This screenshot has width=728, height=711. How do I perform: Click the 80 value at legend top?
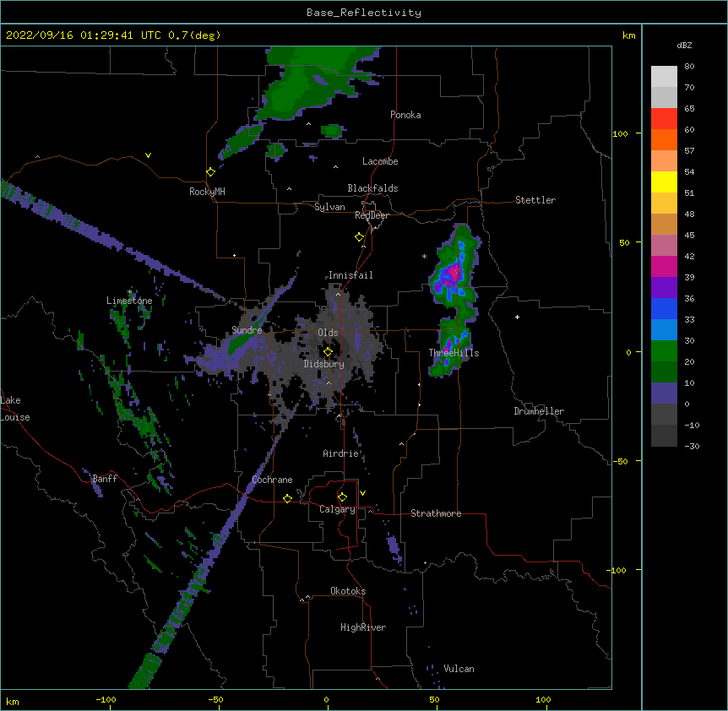tap(689, 67)
